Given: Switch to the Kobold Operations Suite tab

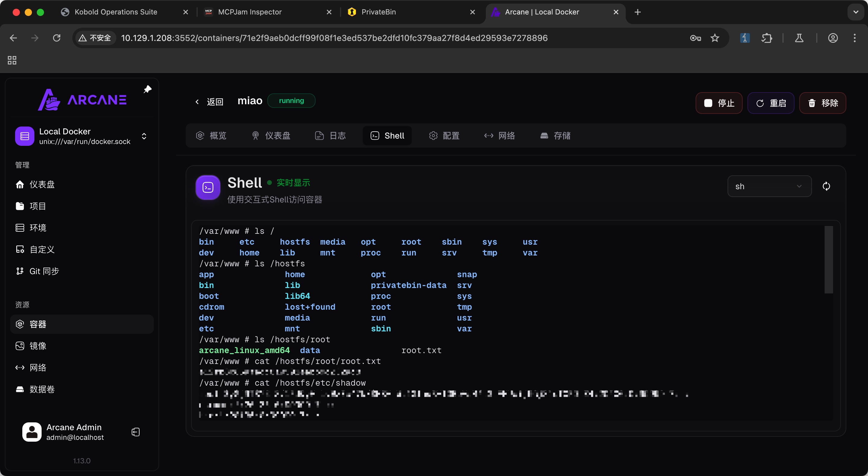Looking at the screenshot, I should [125, 12].
